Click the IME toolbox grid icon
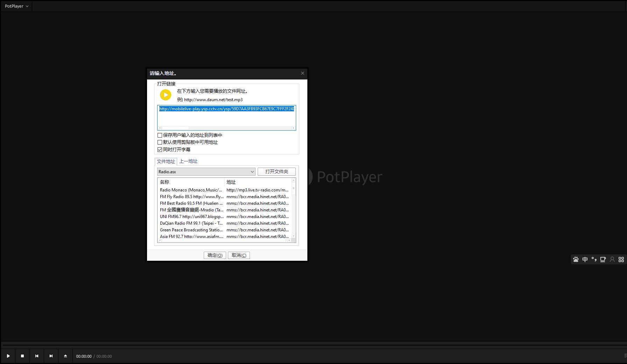The width and height of the screenshot is (627, 364). click(x=621, y=259)
